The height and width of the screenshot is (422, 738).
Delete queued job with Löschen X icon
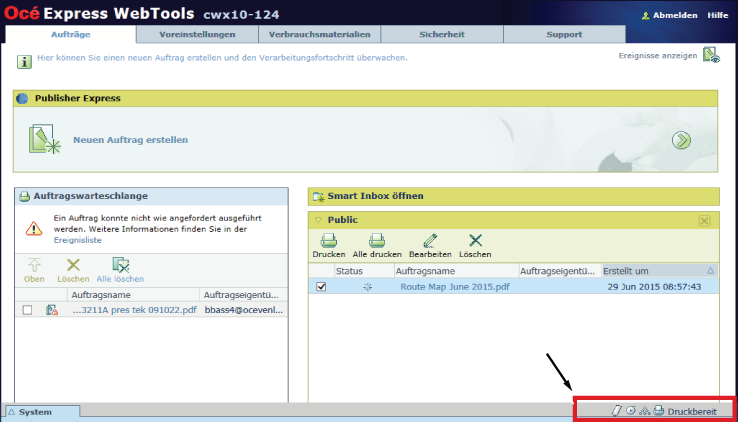pos(73,265)
